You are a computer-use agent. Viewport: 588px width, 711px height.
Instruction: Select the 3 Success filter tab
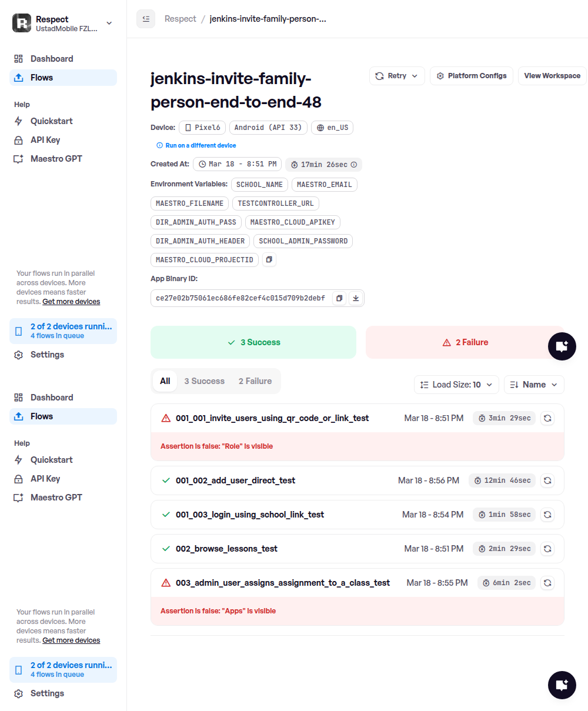204,381
